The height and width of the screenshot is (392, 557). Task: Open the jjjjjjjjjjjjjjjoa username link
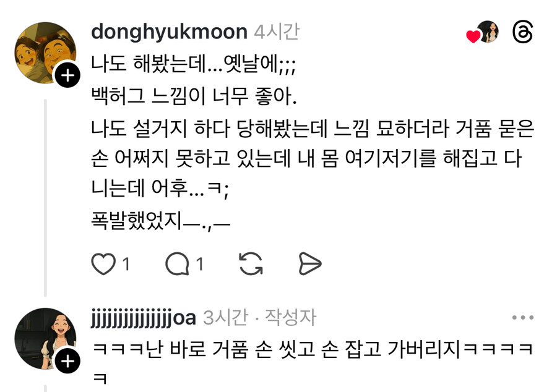(143, 318)
